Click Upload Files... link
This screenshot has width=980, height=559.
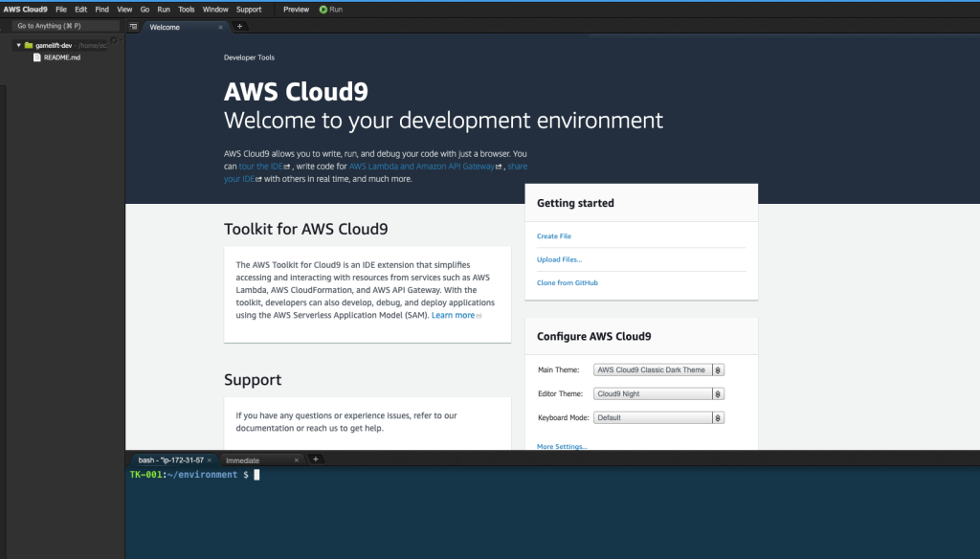(559, 259)
